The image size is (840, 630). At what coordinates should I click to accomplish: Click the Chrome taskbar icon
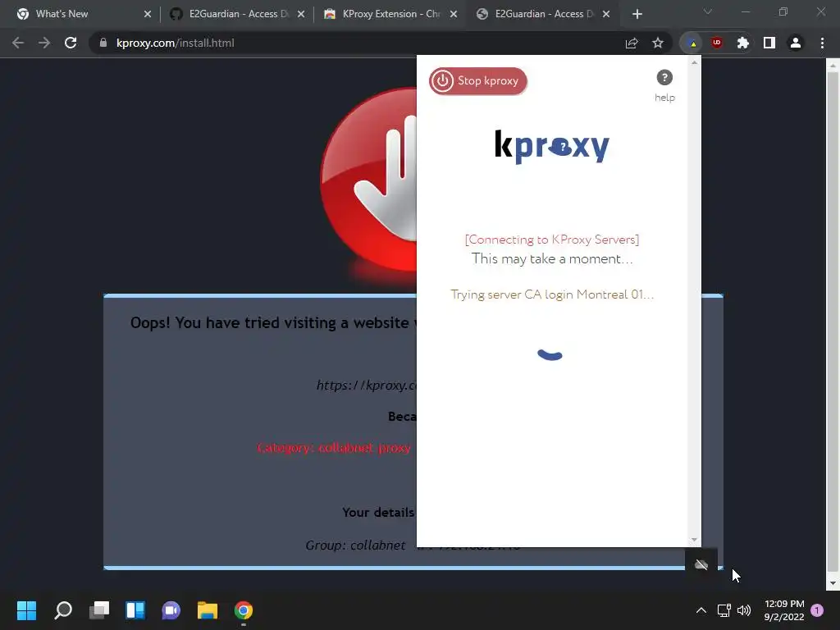(243, 610)
